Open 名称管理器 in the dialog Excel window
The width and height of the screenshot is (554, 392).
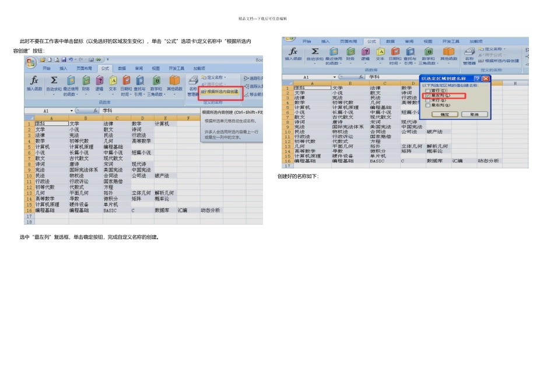[469, 56]
